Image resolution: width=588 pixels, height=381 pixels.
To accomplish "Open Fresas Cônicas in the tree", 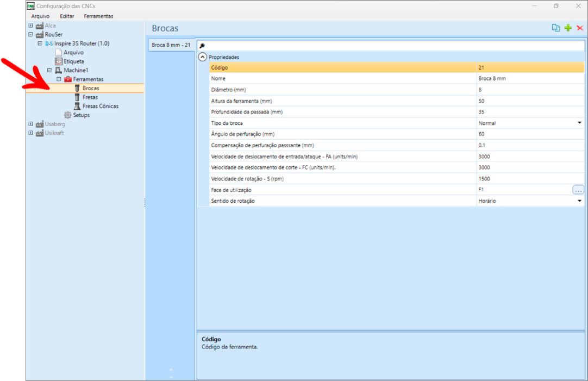I will coord(100,106).
